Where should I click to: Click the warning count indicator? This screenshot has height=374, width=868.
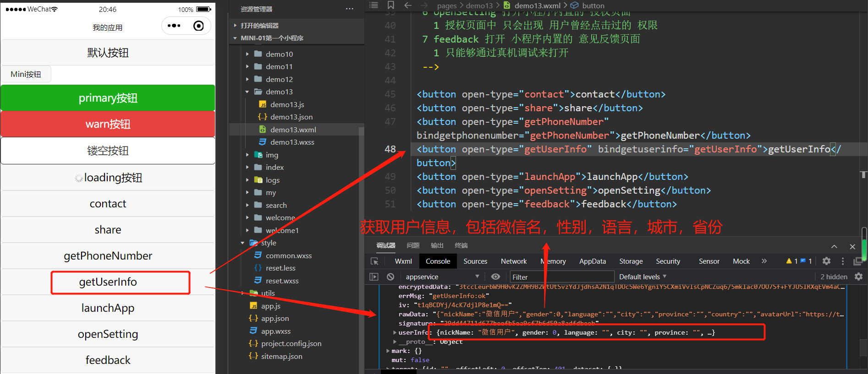point(791,261)
